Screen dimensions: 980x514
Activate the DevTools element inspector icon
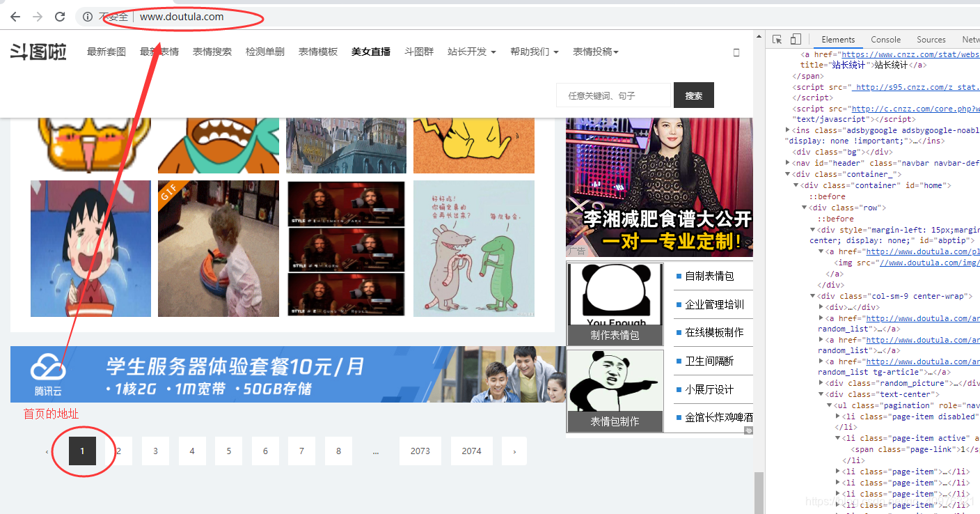(777, 40)
